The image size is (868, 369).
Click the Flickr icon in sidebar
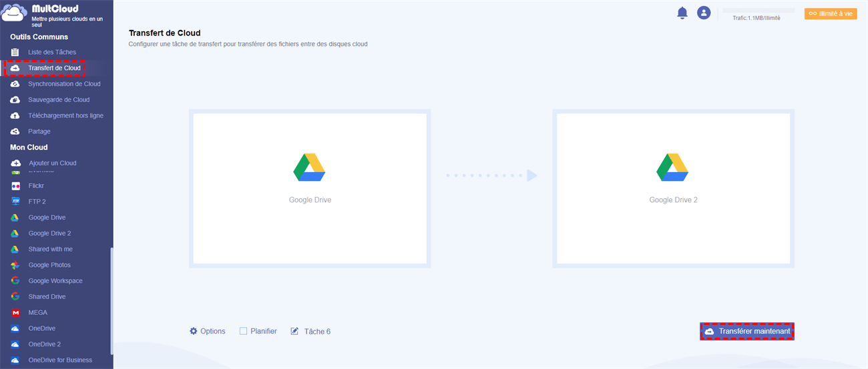pyautogui.click(x=15, y=186)
